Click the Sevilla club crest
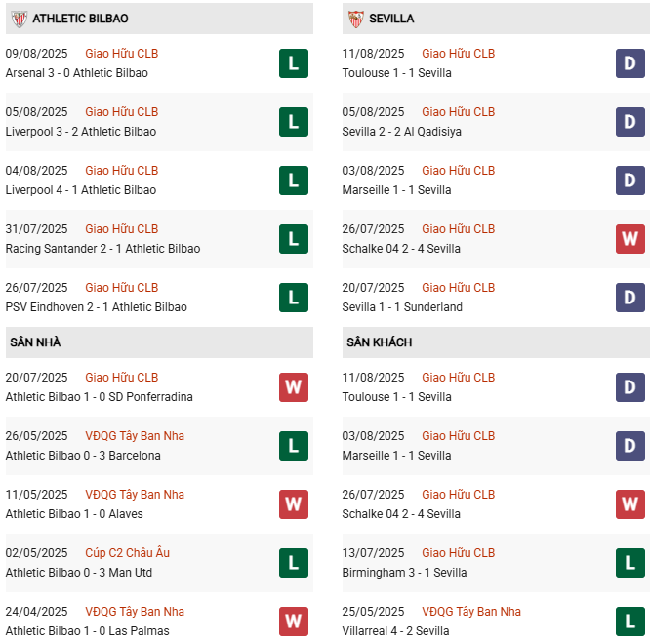The width and height of the screenshot is (650, 644). [x=356, y=19]
